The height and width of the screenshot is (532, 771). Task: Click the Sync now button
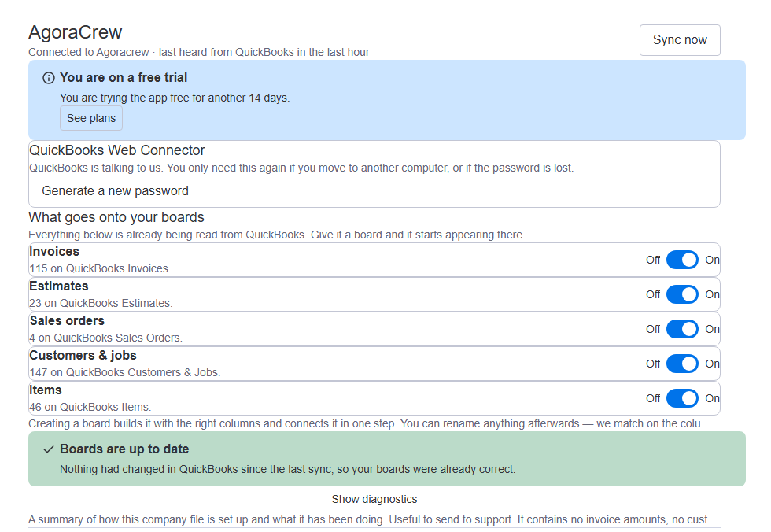point(680,40)
